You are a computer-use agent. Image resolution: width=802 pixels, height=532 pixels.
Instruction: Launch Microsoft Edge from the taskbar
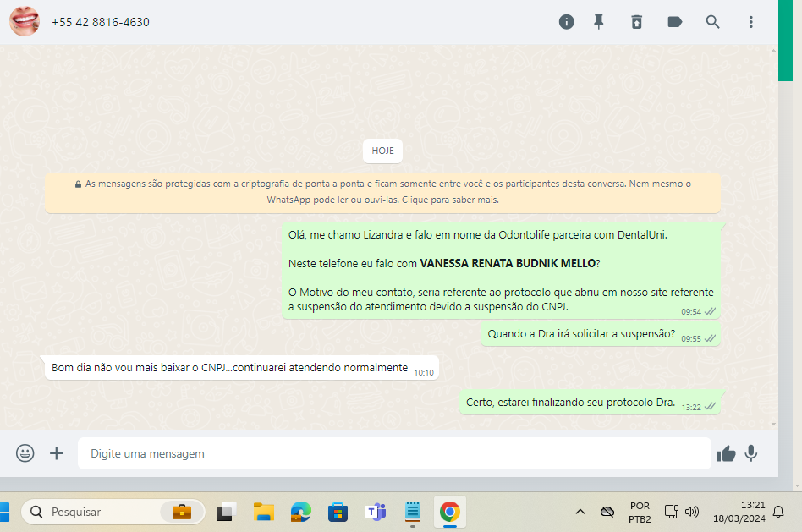click(x=301, y=512)
